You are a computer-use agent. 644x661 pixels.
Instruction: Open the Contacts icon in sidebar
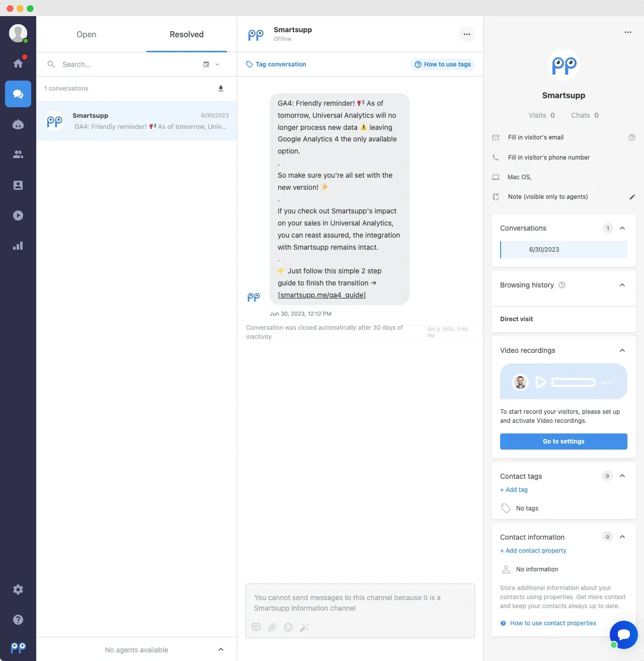(x=18, y=185)
